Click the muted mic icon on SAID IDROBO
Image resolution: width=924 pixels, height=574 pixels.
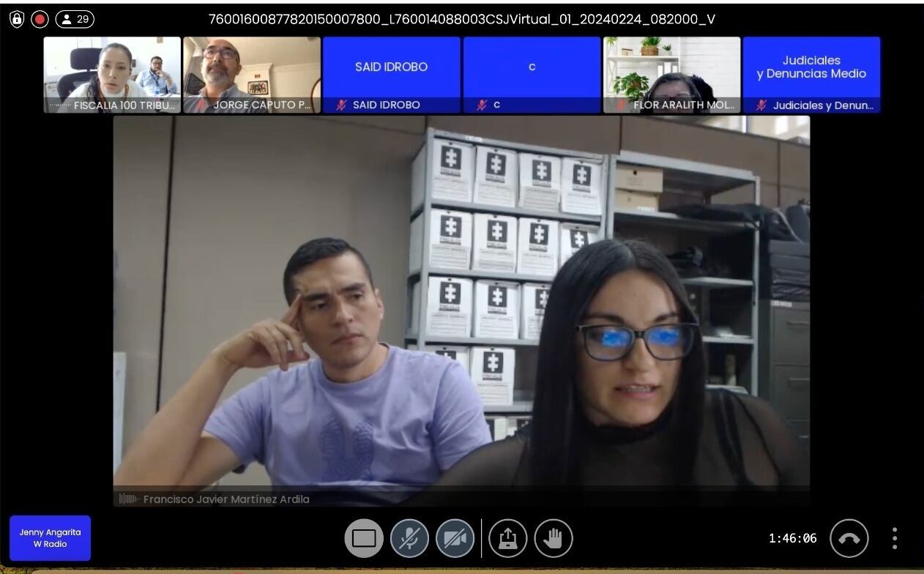click(x=341, y=105)
